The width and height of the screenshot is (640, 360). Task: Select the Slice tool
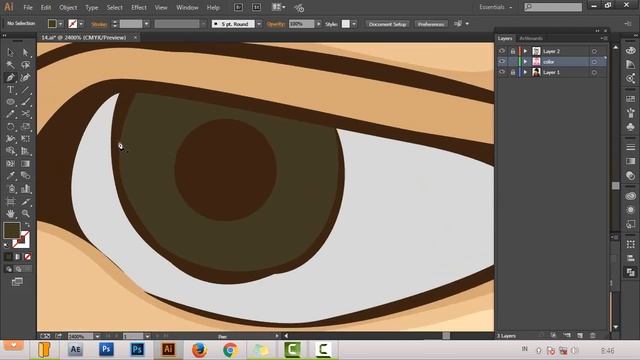click(x=25, y=201)
